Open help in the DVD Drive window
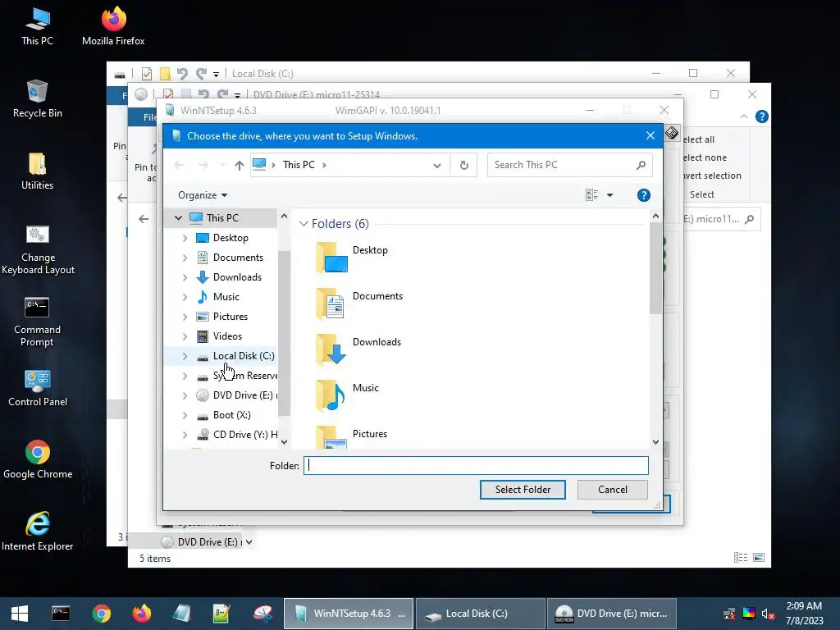Image resolution: width=840 pixels, height=630 pixels. pyautogui.click(x=762, y=116)
